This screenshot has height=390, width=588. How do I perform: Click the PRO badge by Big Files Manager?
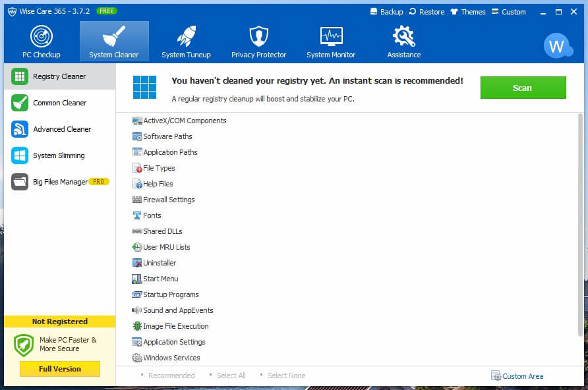pyautogui.click(x=99, y=182)
